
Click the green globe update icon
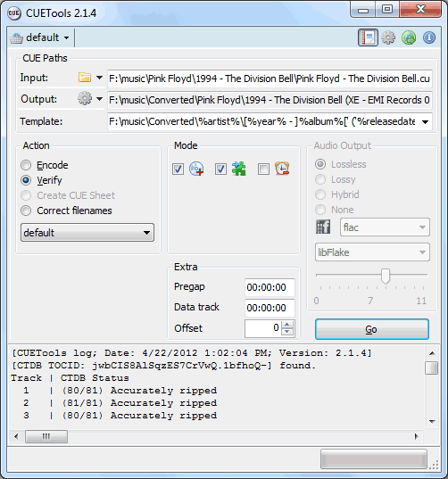[x=409, y=37]
